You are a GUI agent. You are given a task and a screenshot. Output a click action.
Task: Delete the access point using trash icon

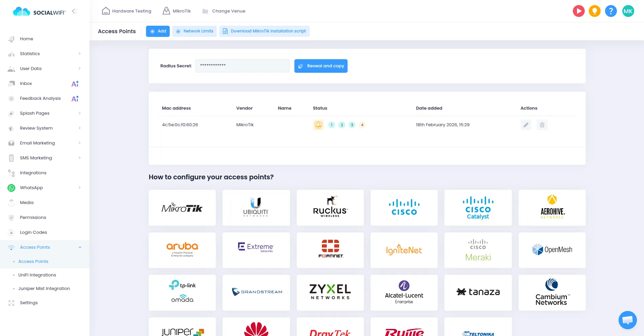[x=542, y=125]
